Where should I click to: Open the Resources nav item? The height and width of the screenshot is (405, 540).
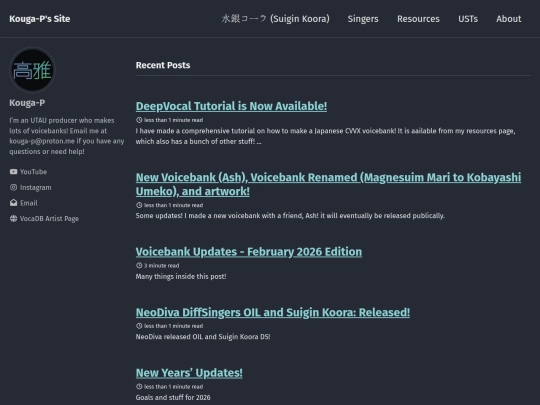pos(418,19)
